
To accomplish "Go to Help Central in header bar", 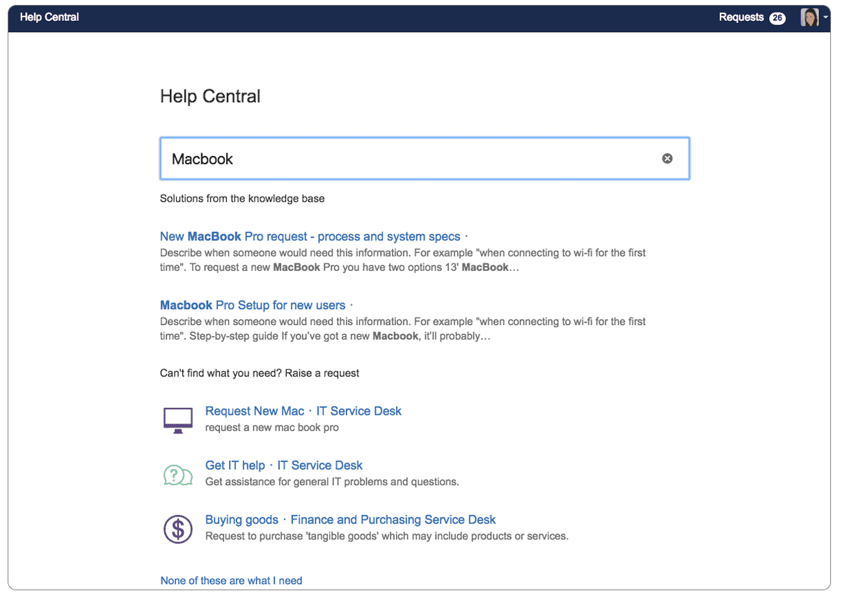I will tap(49, 17).
